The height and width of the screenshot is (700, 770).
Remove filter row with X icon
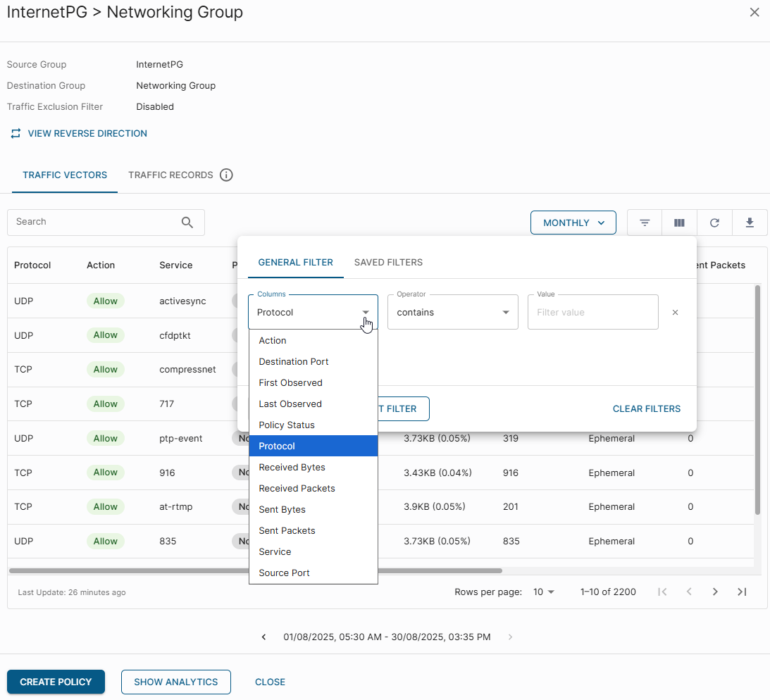[675, 313]
